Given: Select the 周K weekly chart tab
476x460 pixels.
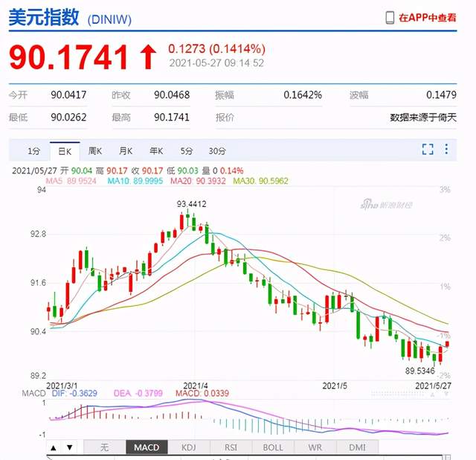Looking at the screenshot, I should [x=94, y=150].
